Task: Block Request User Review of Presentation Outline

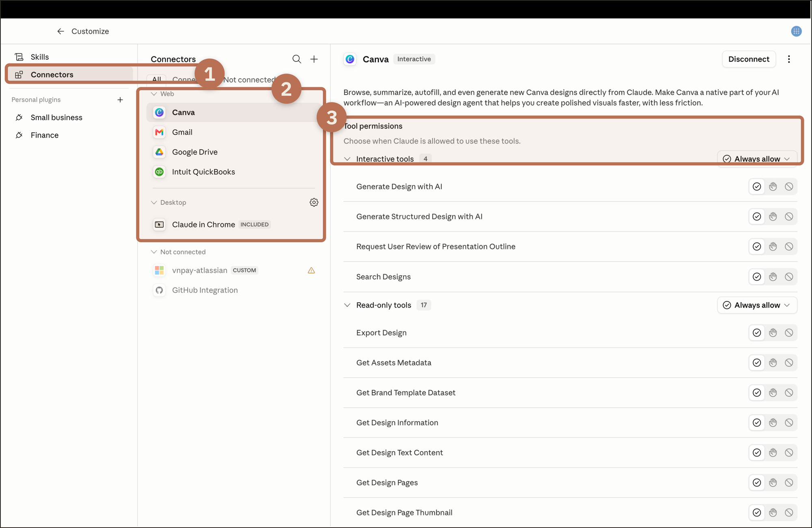Action: coord(789,247)
